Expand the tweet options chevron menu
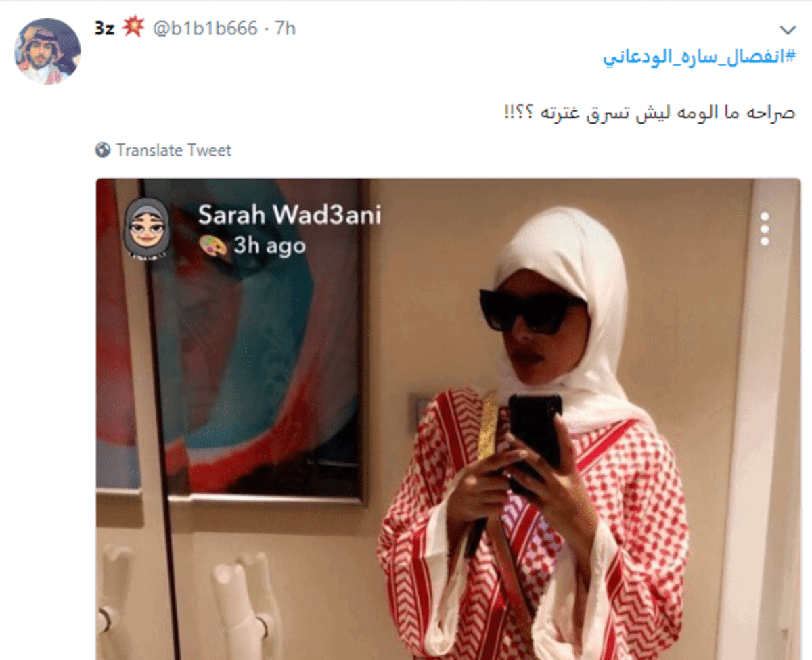 click(x=788, y=30)
